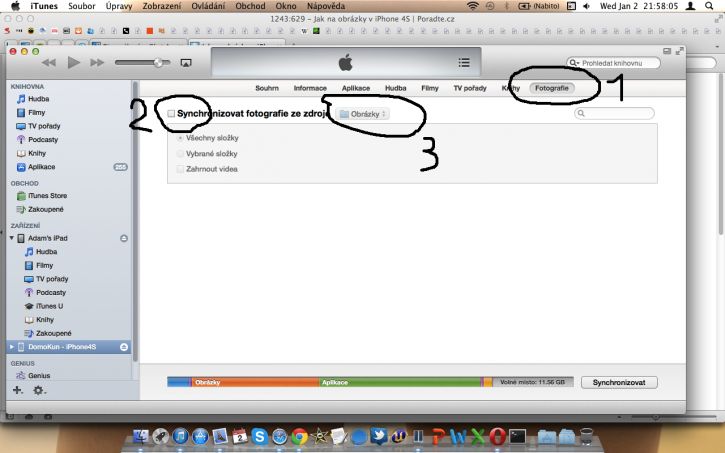Switch to the Aplikace tab

pyautogui.click(x=356, y=88)
